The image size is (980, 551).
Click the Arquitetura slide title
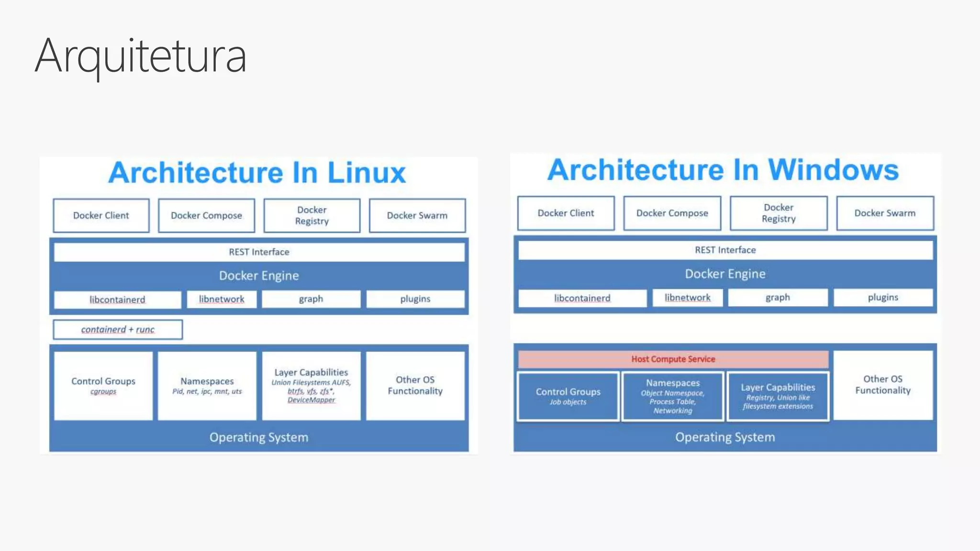[140, 56]
